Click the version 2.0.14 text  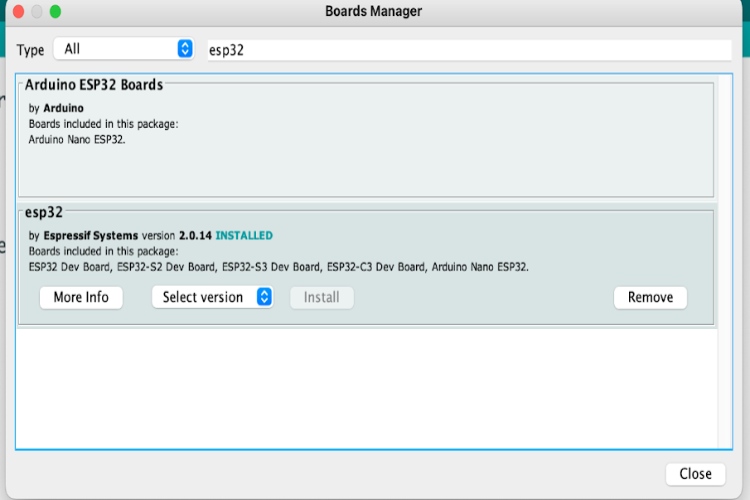177,235
